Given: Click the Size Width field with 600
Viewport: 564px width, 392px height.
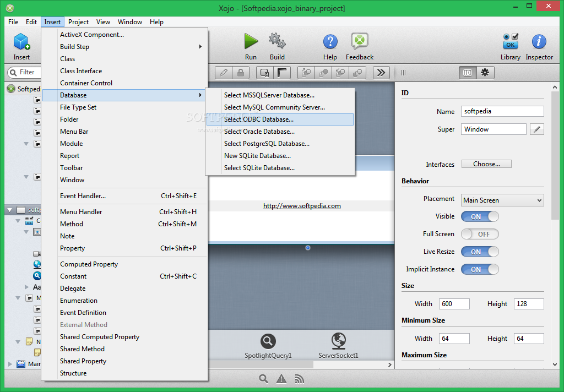Looking at the screenshot, I should pyautogui.click(x=454, y=304).
